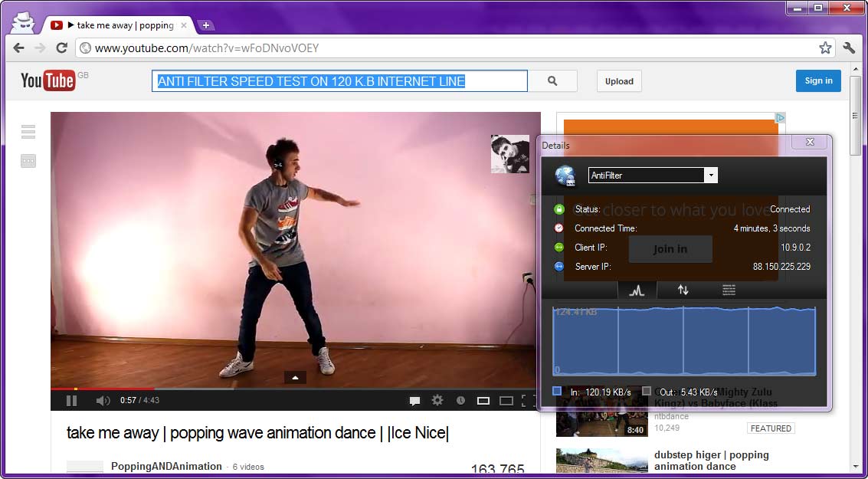Click the Server IP blue icon
The image size is (868, 479).
coord(559,267)
